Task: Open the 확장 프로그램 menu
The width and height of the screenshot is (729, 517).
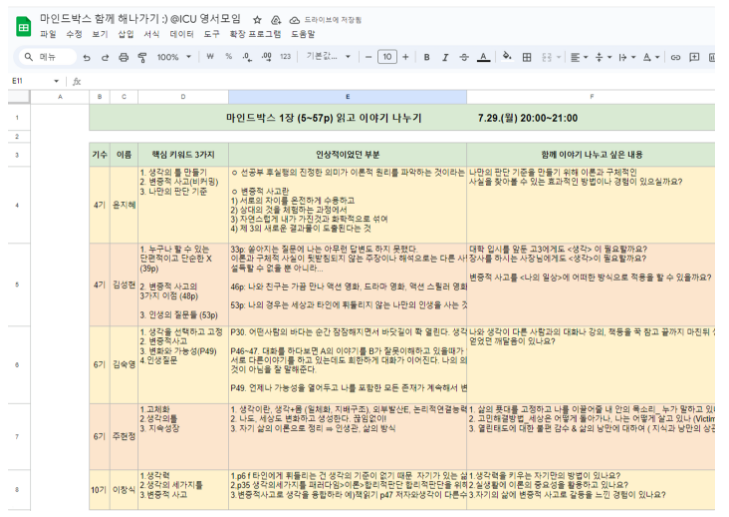Action: (x=255, y=34)
